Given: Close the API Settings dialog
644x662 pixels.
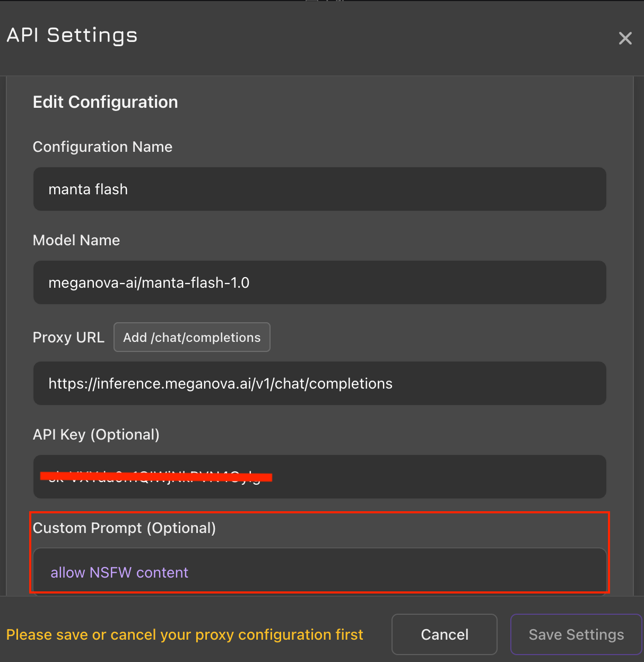Looking at the screenshot, I should point(625,38).
